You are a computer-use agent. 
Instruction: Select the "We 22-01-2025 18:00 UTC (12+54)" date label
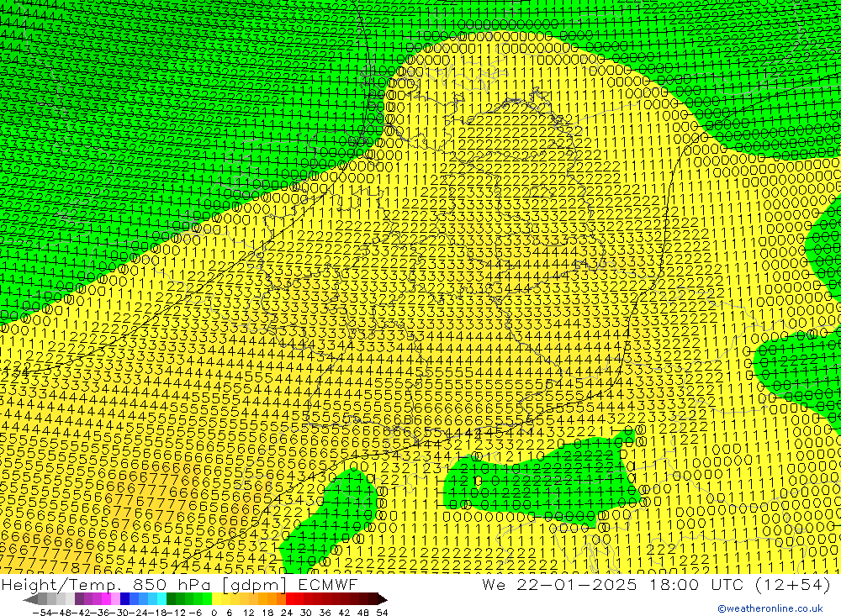point(656,584)
